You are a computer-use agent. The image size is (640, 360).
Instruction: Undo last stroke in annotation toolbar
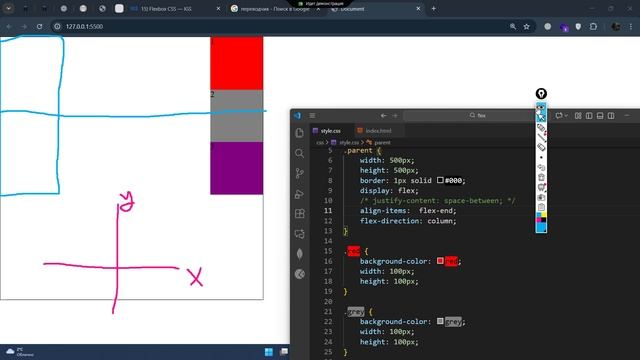(x=541, y=167)
